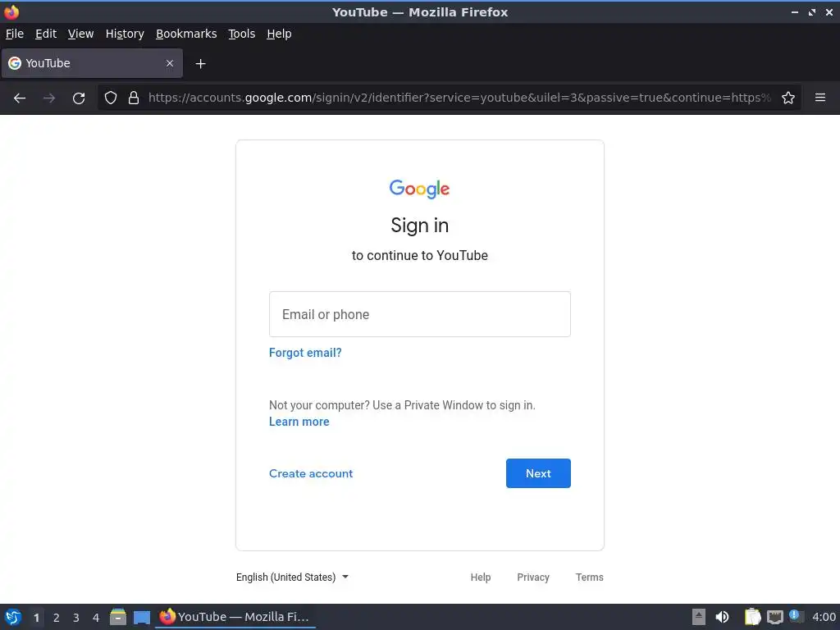Reload the current page
Viewport: 840px width, 630px height.
79,98
